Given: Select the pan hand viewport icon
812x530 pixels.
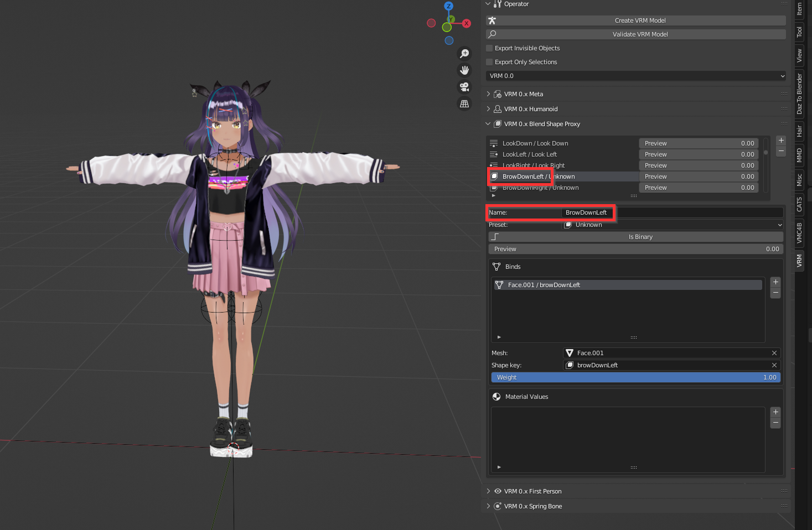Looking at the screenshot, I should pos(464,70).
